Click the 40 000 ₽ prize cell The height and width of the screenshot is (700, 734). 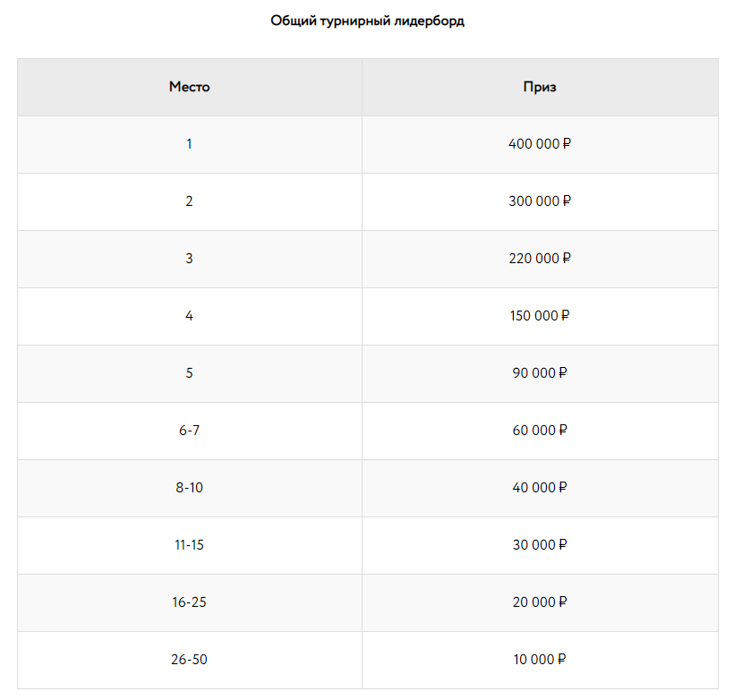(x=540, y=488)
